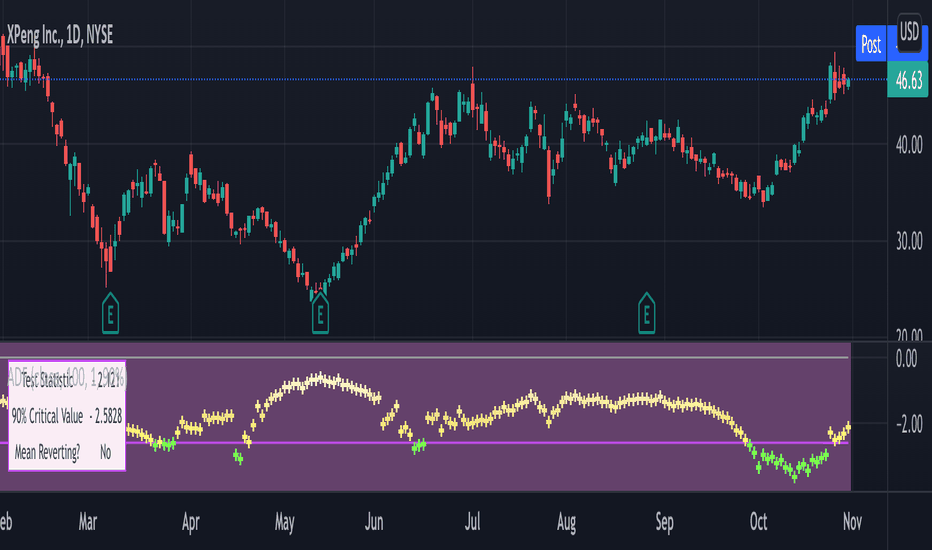Click the earnings marker in mid-May
The image size is (932, 550).
tap(320, 313)
